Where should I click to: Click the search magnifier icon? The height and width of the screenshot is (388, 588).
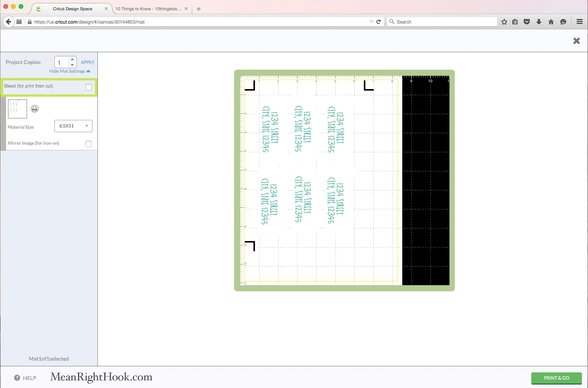392,22
